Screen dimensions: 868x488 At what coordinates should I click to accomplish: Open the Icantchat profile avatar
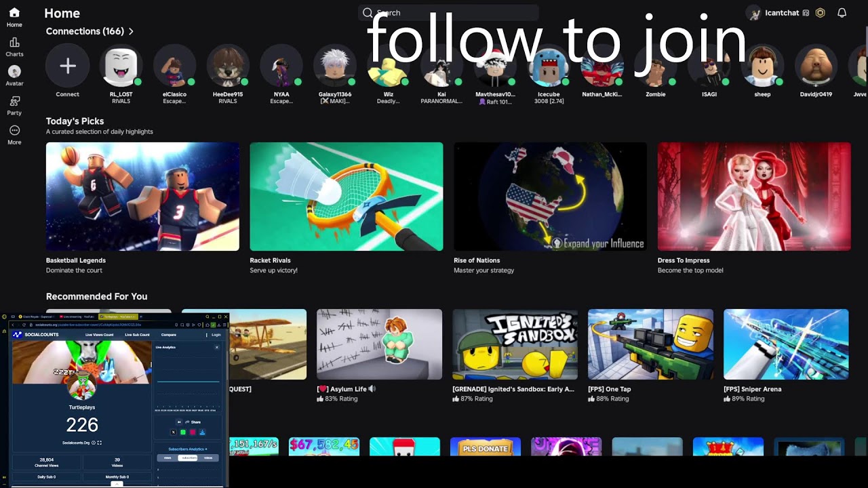click(x=753, y=13)
